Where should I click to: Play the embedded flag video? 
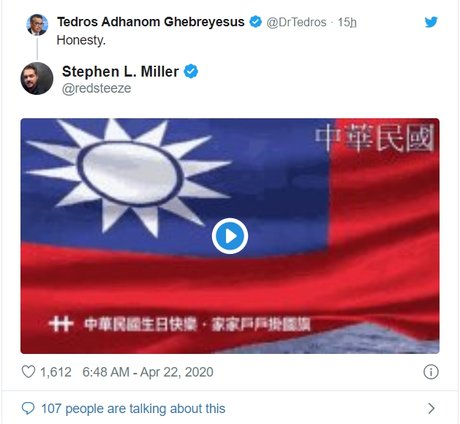[x=230, y=236]
